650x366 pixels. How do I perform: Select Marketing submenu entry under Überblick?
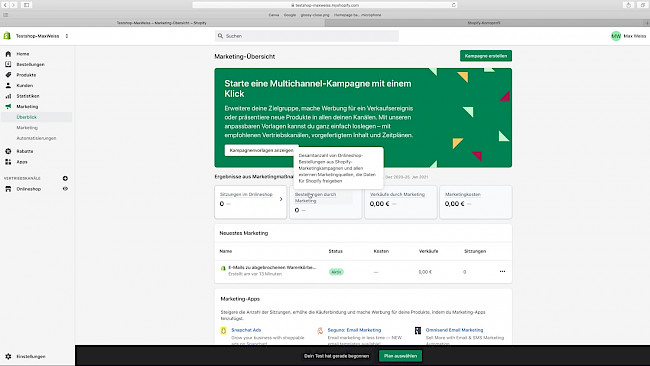[x=27, y=128]
